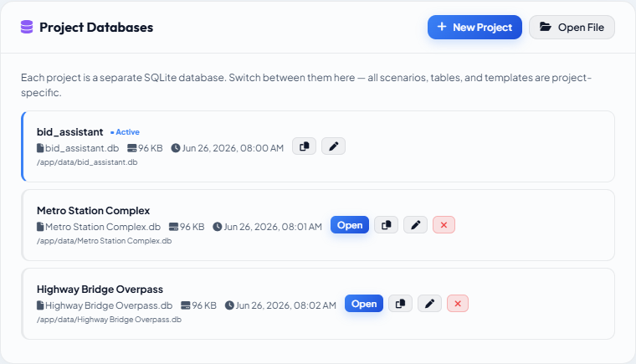Click the purple database stack icon
The image size is (636, 364).
pos(27,27)
